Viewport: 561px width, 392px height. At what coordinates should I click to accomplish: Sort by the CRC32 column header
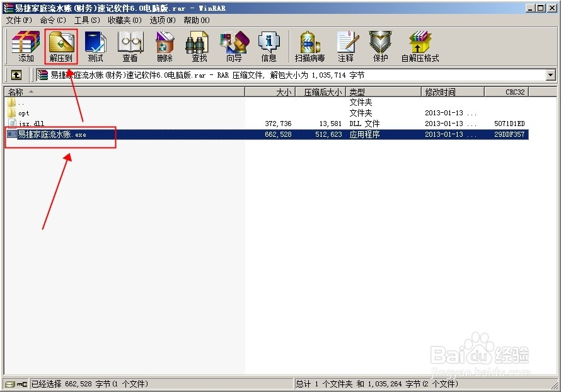(x=507, y=92)
